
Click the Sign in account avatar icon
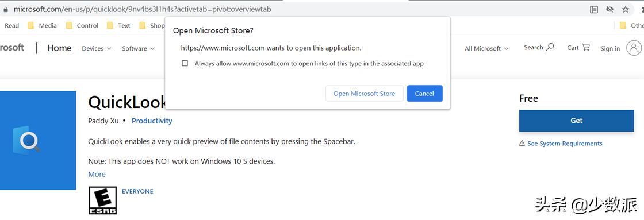633,48
